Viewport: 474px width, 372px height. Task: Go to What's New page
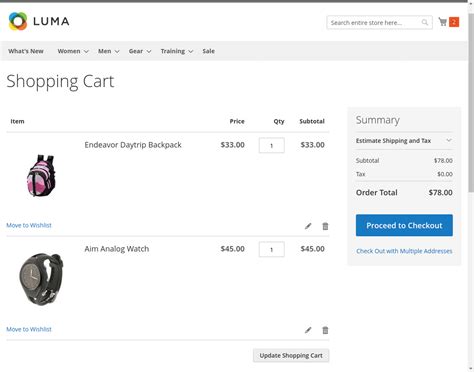[x=26, y=51]
